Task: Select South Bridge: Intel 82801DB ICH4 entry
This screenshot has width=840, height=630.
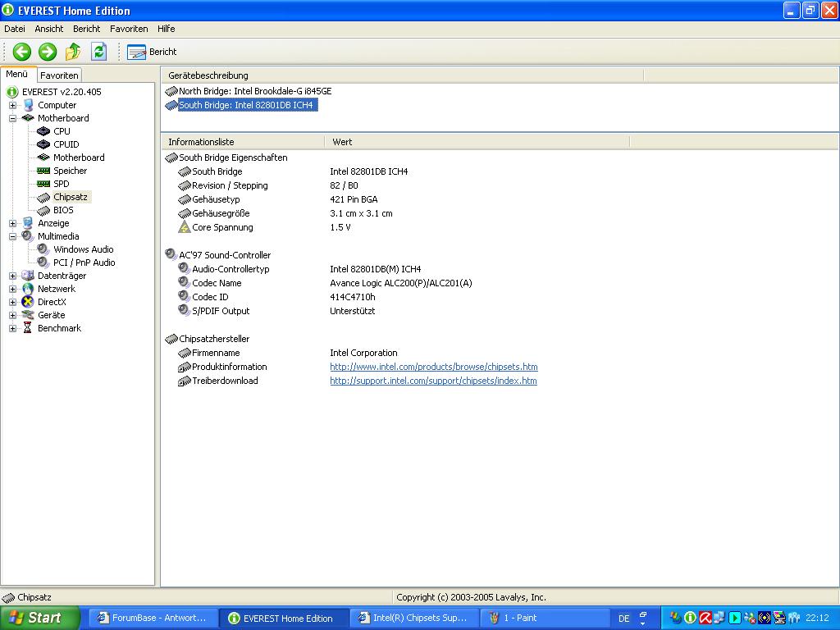Action: [246, 106]
